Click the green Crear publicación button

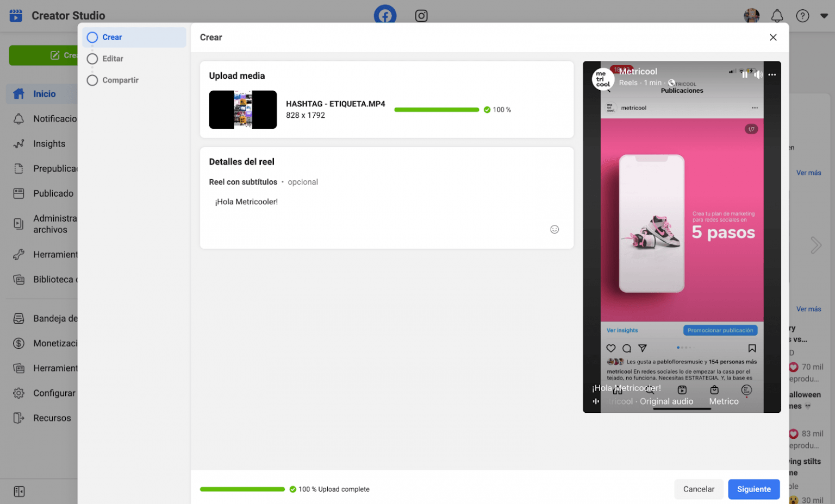pos(43,55)
